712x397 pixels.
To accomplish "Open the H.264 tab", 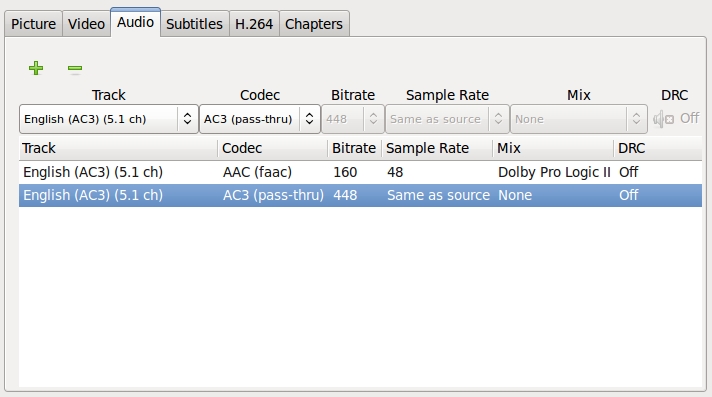I will [x=254, y=24].
